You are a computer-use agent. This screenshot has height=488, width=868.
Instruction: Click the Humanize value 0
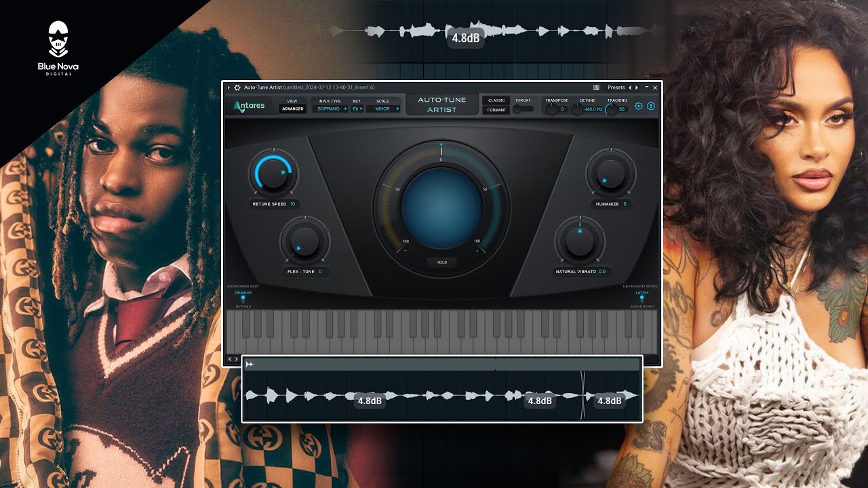(625, 204)
